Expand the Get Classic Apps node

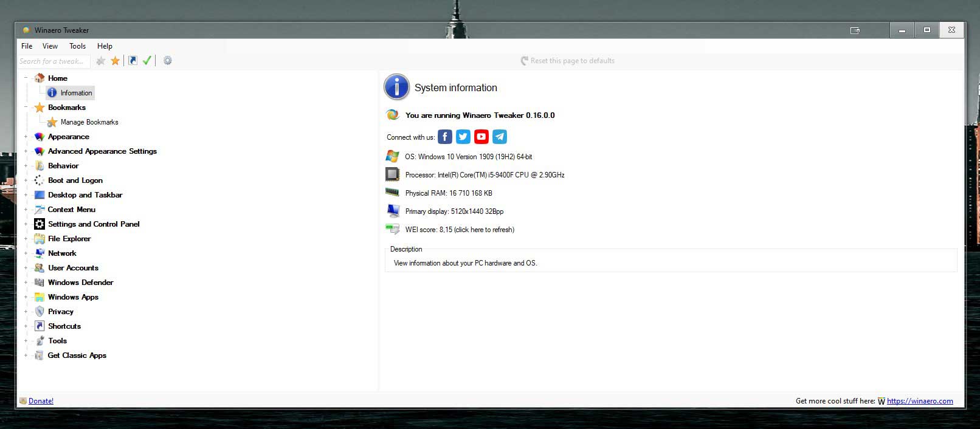(x=26, y=355)
